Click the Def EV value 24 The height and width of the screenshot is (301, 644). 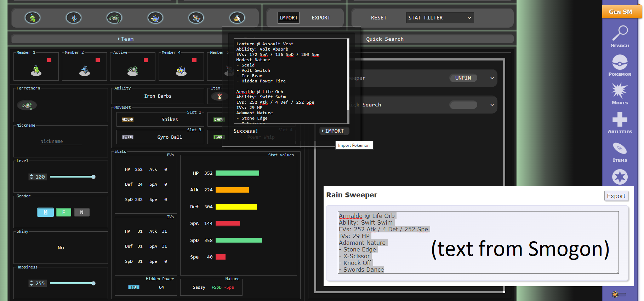tap(140, 184)
